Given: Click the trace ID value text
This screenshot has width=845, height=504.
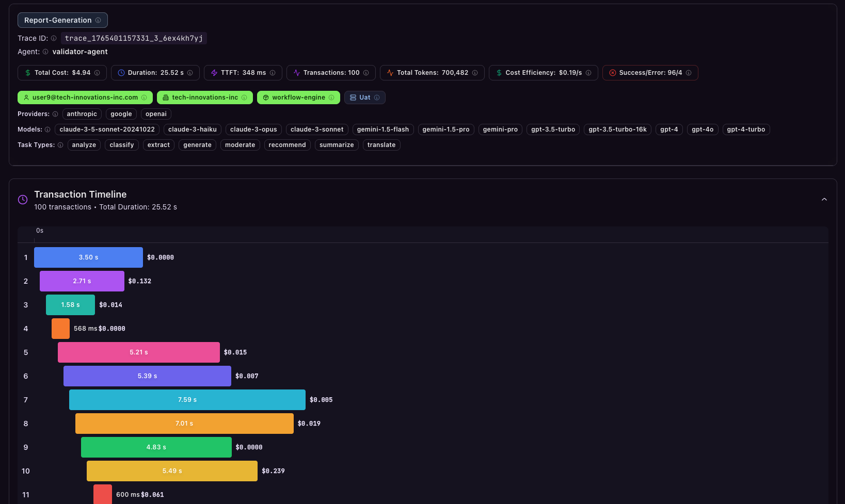Looking at the screenshot, I should (x=134, y=38).
